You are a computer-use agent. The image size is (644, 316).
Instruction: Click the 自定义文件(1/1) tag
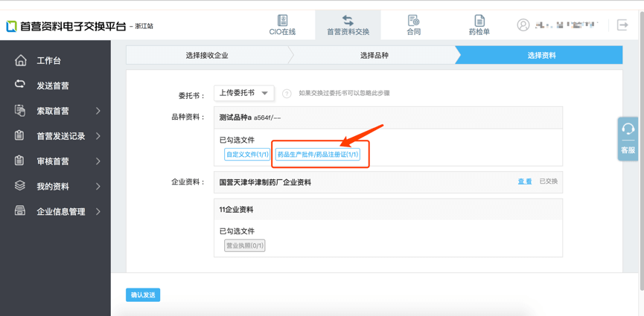point(247,155)
